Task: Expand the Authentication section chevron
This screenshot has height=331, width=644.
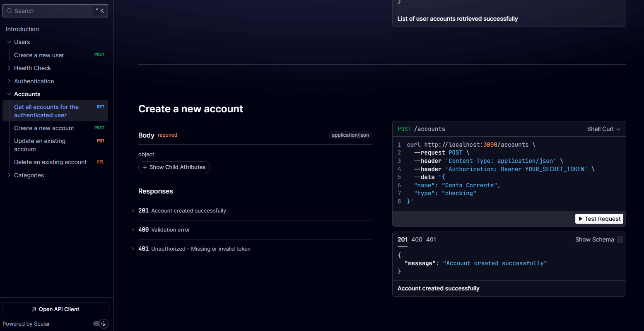Action: [9, 81]
